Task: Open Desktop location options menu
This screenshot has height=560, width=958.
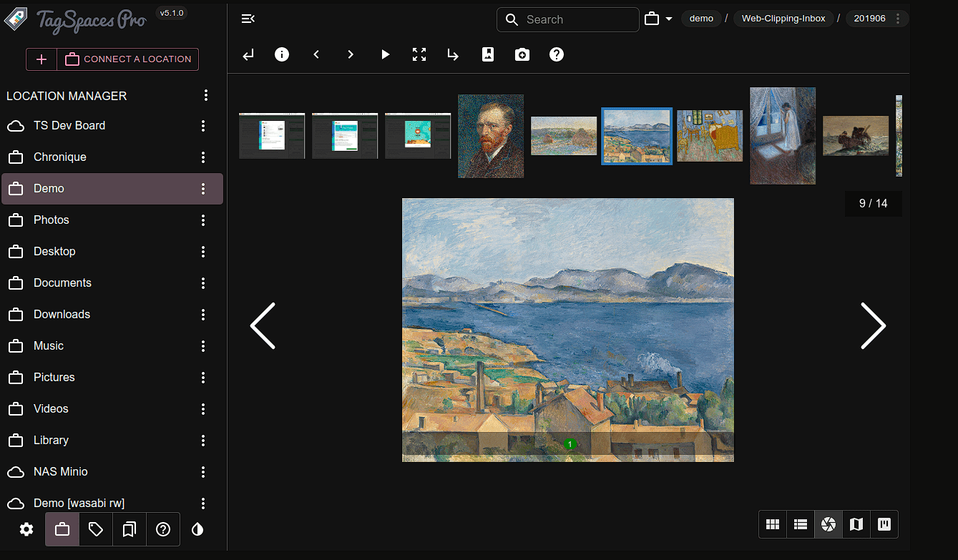Action: (203, 252)
